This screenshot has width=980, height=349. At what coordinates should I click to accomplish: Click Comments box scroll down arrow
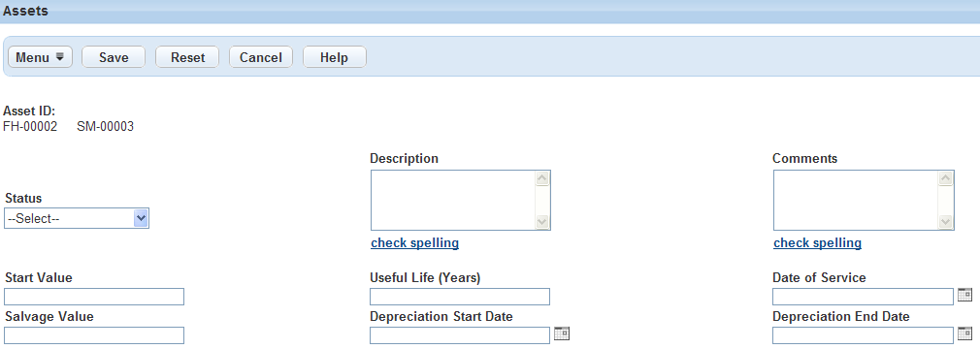pos(946,222)
